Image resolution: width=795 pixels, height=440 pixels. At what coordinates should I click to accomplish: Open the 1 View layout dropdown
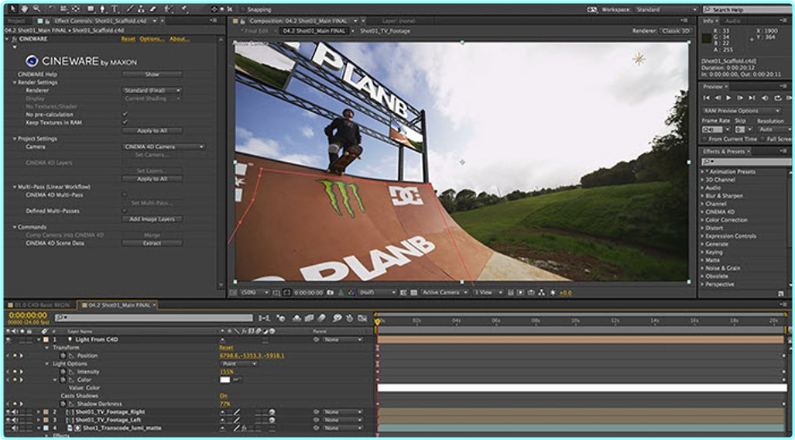point(488,292)
